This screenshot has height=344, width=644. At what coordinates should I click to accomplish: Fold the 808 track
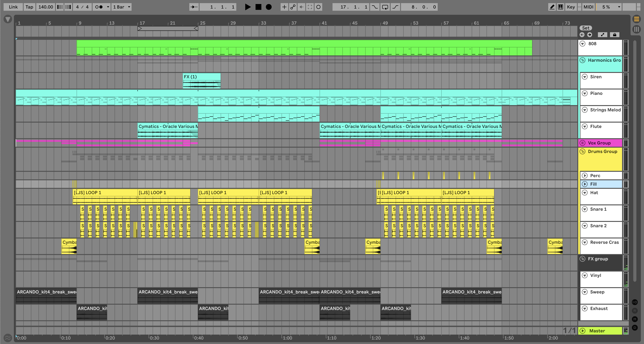coord(582,44)
